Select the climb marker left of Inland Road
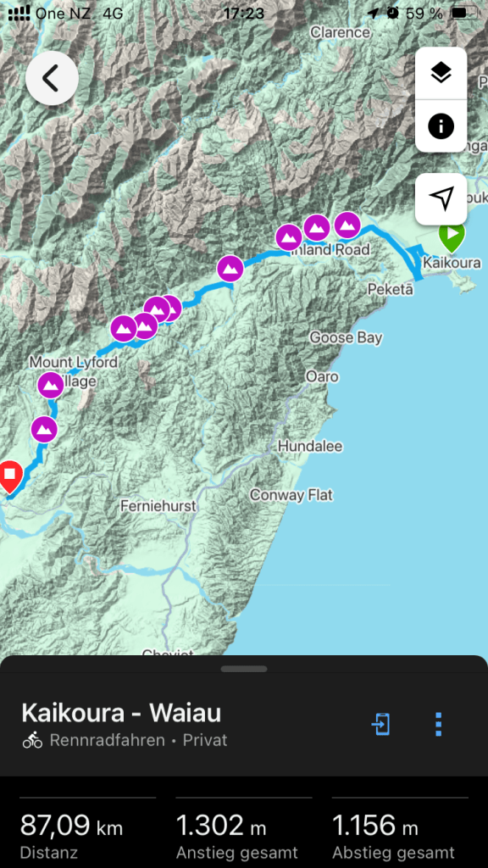This screenshot has width=488, height=868. pos(289,238)
